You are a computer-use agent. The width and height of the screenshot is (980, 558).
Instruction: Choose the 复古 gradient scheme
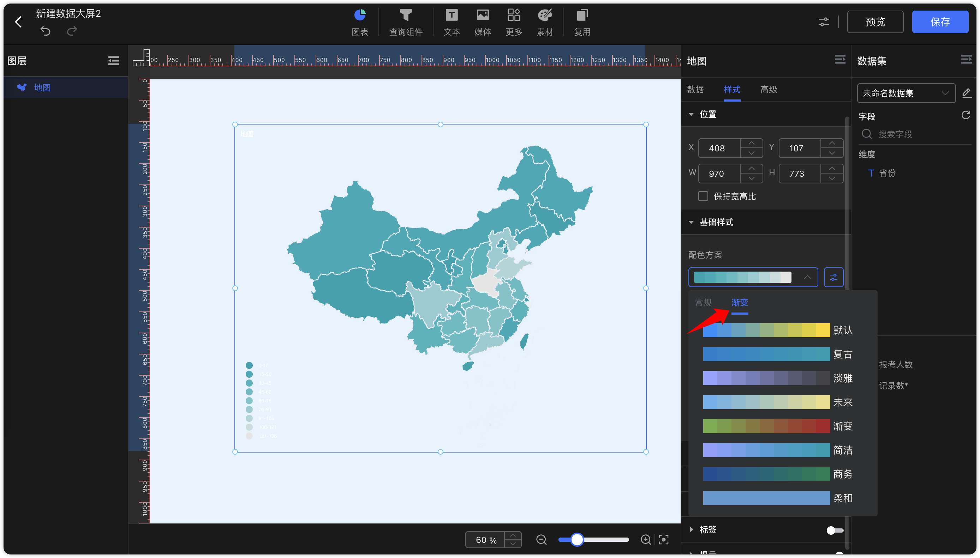(x=778, y=354)
